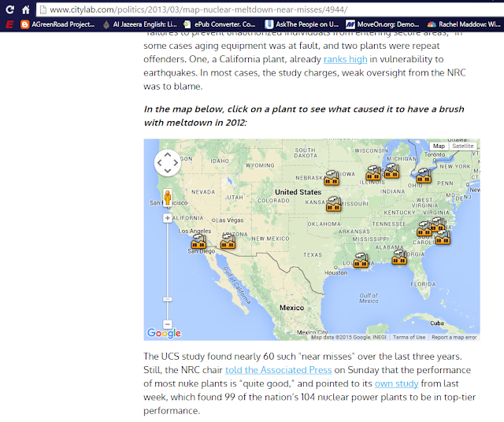Open the MoveOn.org bookmark
This screenshot has height=422, width=504.
click(383, 24)
